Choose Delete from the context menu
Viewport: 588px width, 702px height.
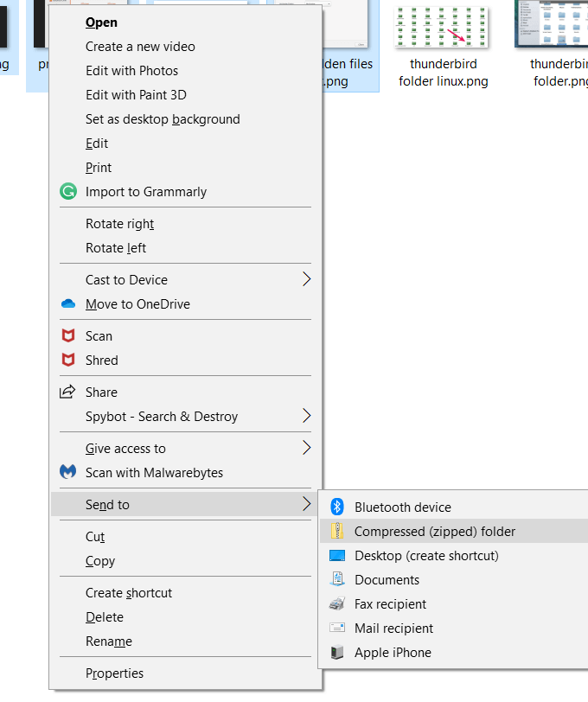click(185, 617)
